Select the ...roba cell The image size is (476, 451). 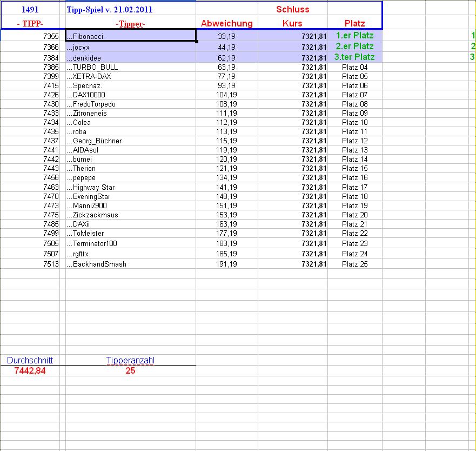pyautogui.click(x=131, y=131)
